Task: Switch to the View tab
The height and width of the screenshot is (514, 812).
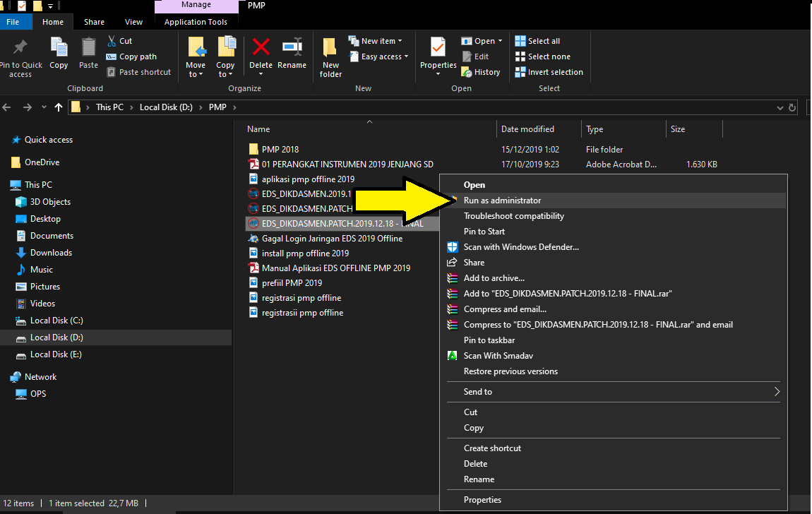Action: (x=133, y=22)
